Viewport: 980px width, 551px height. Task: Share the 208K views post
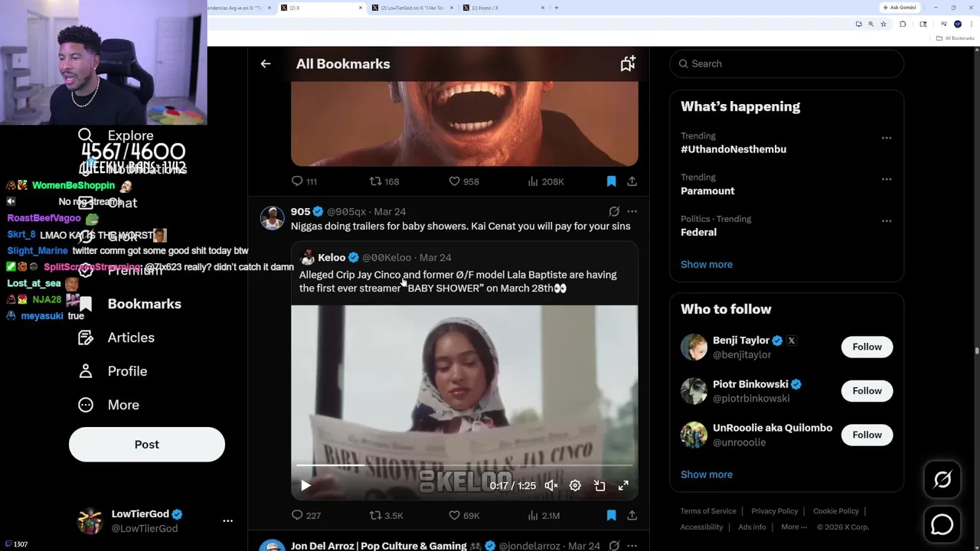point(632,181)
